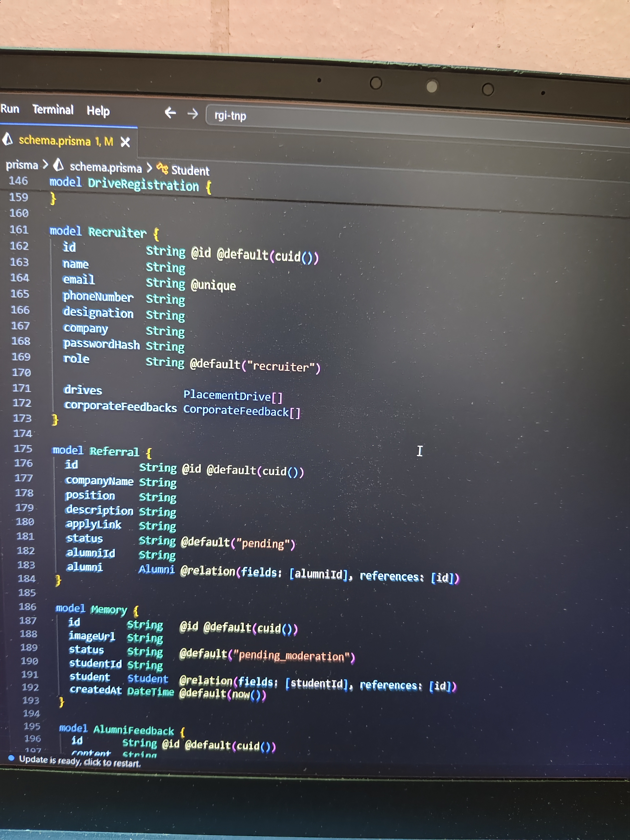The image size is (630, 840).
Task: Click the Prisma icon on schema.prisma tab
Action: coord(8,139)
